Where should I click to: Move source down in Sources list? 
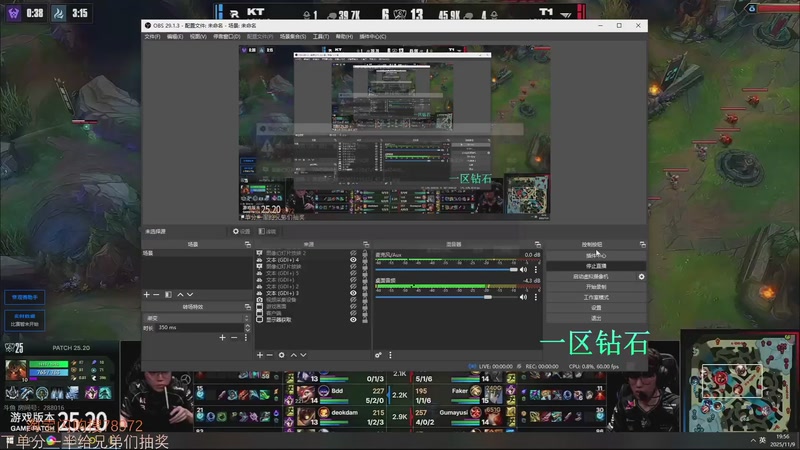(303, 355)
